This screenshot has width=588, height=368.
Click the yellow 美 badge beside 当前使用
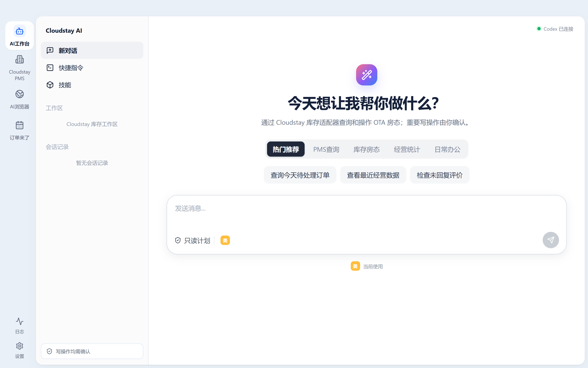point(355,266)
